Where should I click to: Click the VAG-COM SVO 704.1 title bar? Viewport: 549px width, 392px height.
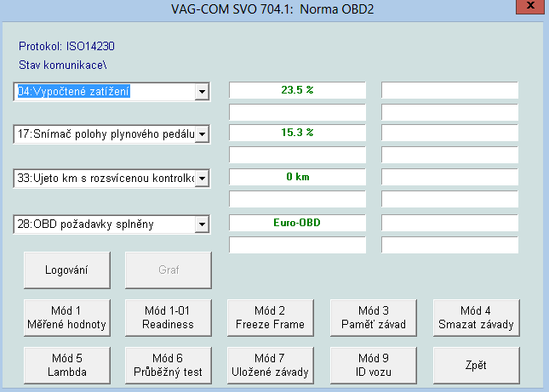(x=272, y=9)
